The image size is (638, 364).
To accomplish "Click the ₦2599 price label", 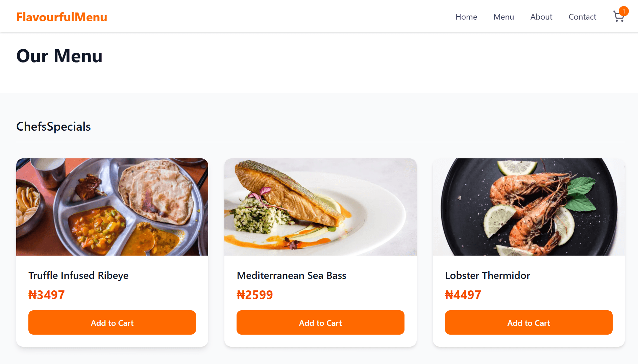I will (x=255, y=295).
